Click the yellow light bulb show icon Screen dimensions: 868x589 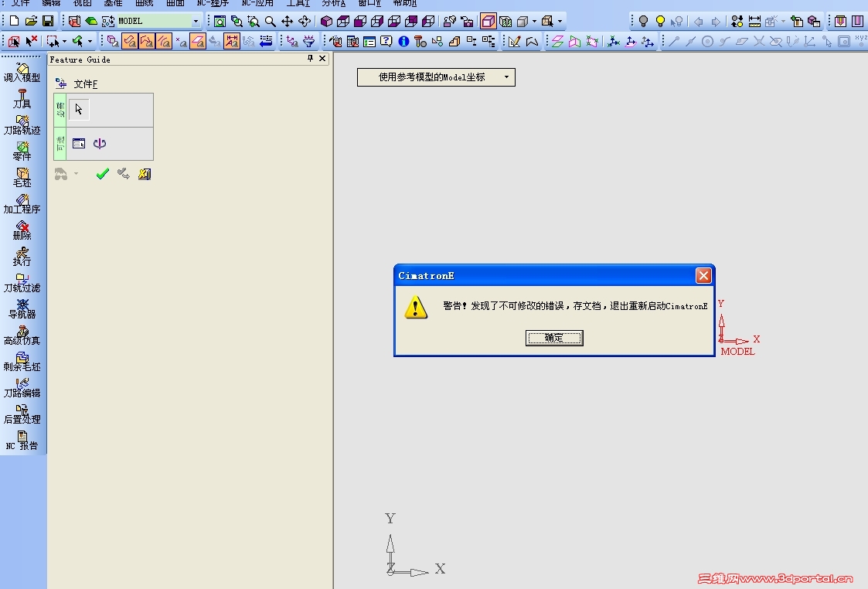point(660,22)
